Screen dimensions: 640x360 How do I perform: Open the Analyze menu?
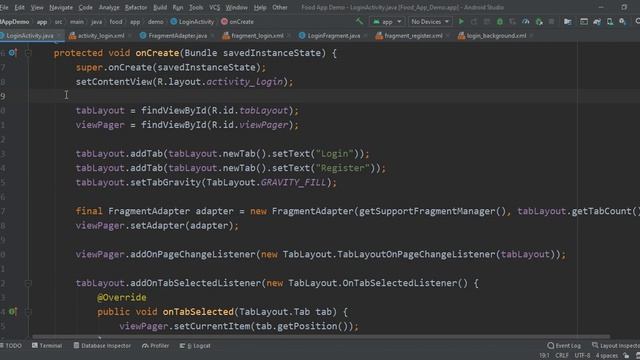coord(109,7)
